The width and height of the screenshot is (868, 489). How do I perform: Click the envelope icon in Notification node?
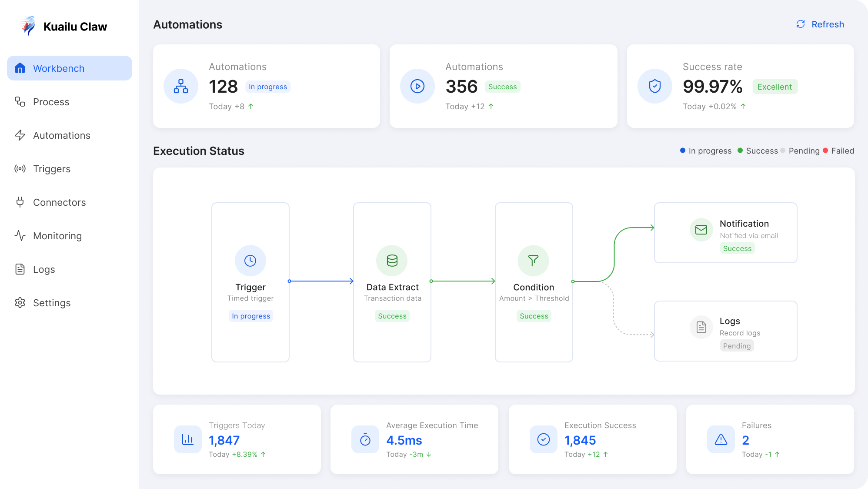701,230
